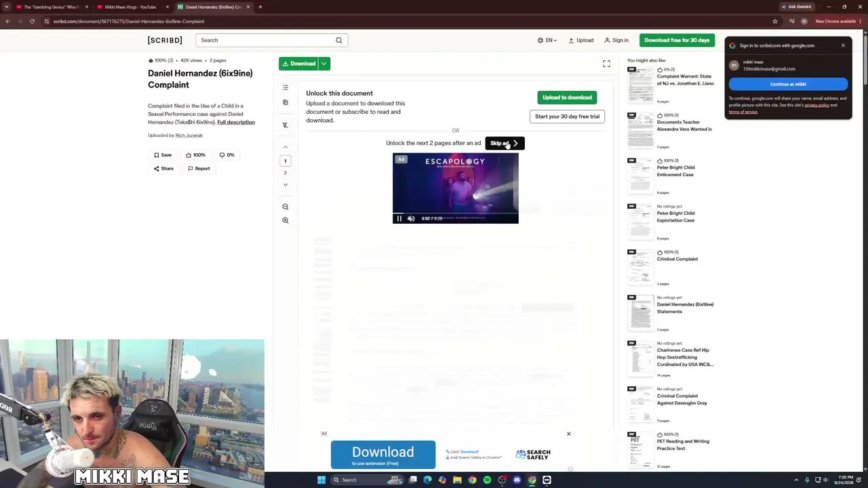Click Download free for 30 days

tap(677, 40)
